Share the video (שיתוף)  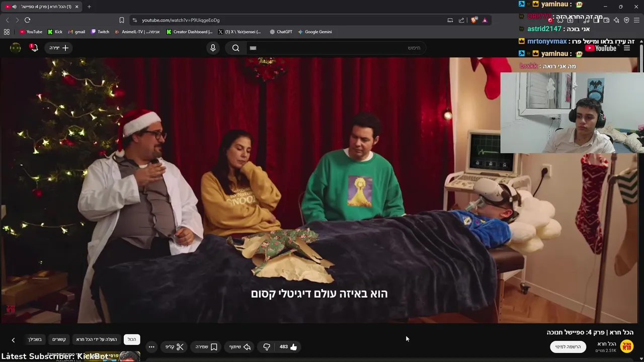click(x=240, y=347)
